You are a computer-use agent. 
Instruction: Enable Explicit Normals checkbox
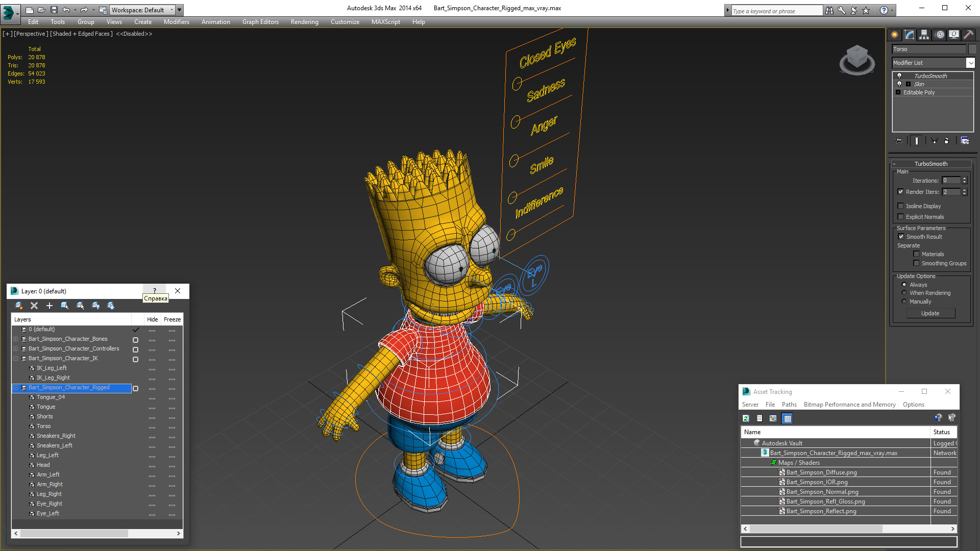pos(901,217)
